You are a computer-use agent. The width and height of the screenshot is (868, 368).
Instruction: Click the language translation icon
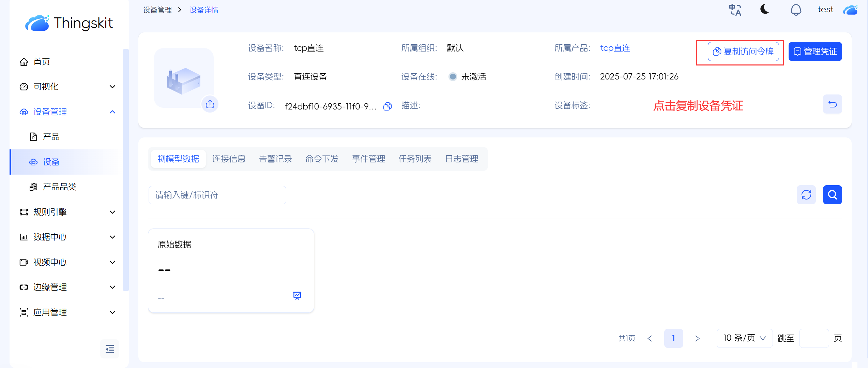click(735, 10)
